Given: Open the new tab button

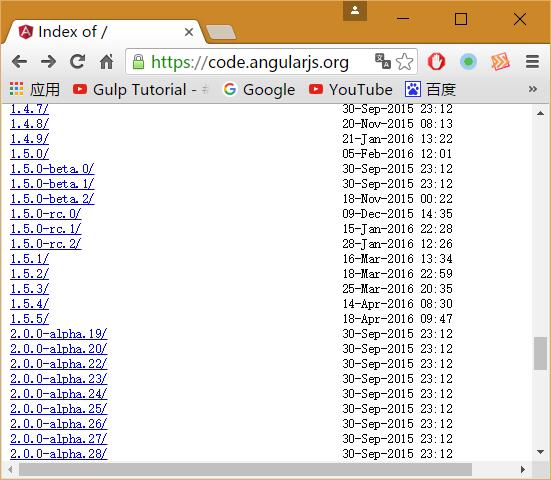Looking at the screenshot, I should 221,32.
